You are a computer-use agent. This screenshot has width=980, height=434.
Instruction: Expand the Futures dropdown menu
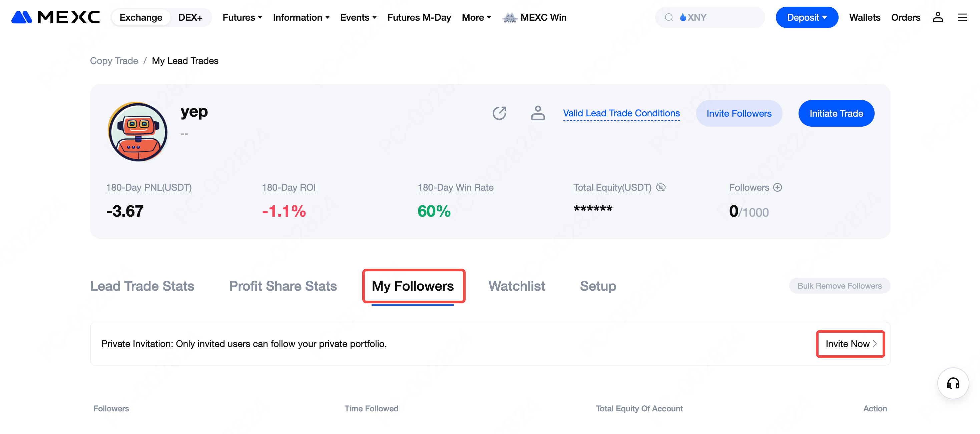tap(242, 17)
